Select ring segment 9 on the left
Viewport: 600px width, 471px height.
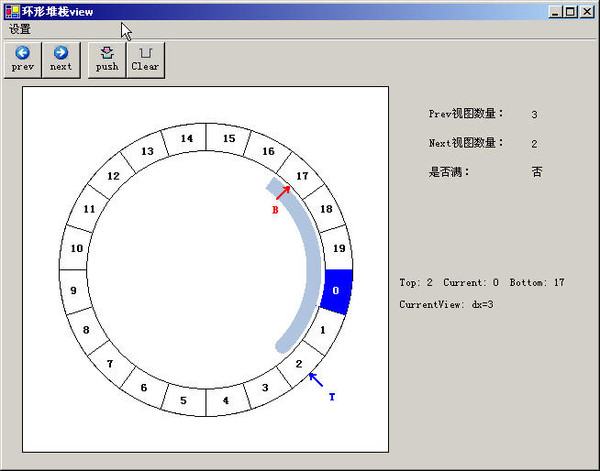[73, 291]
